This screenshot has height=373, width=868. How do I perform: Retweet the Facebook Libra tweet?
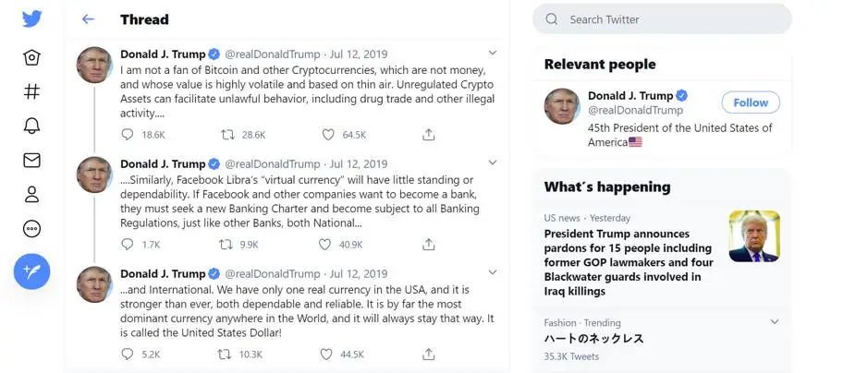click(x=226, y=245)
